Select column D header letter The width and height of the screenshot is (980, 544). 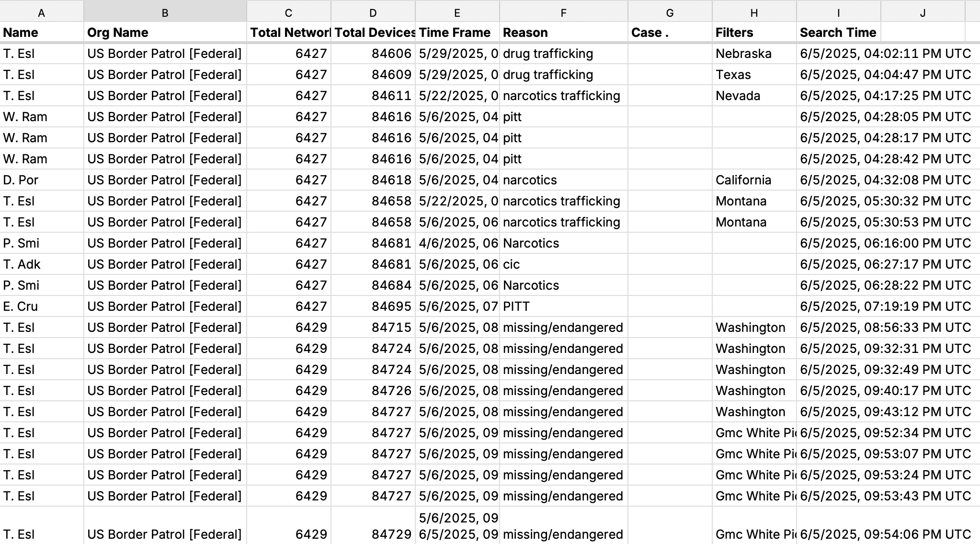(x=373, y=13)
